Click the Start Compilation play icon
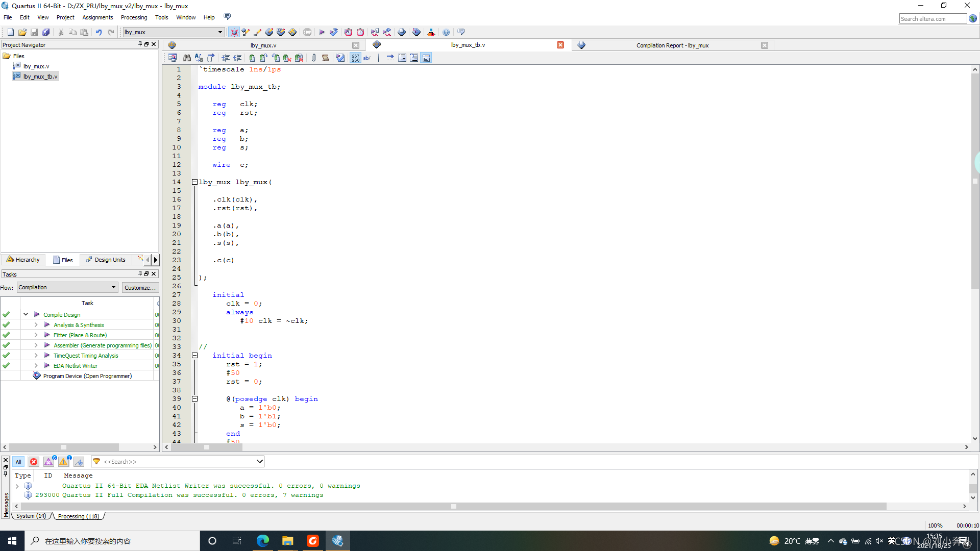 322,32
